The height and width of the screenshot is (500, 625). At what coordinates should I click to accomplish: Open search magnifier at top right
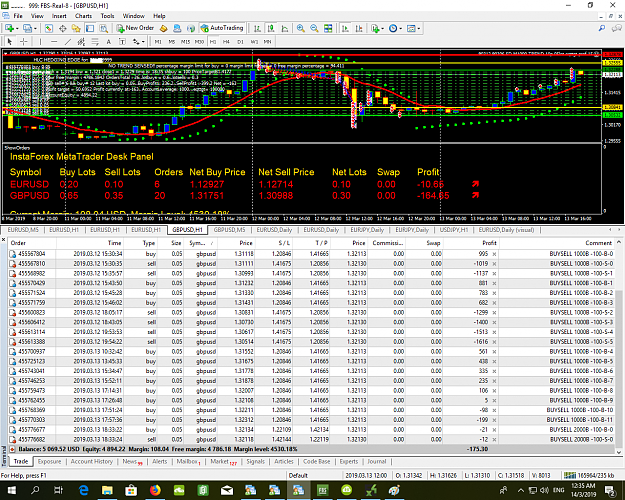[x=602, y=28]
